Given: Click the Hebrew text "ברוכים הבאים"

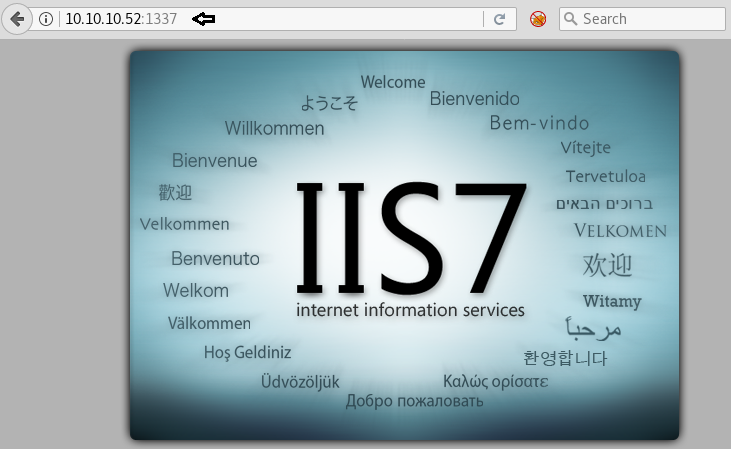Looking at the screenshot, I should [x=604, y=204].
